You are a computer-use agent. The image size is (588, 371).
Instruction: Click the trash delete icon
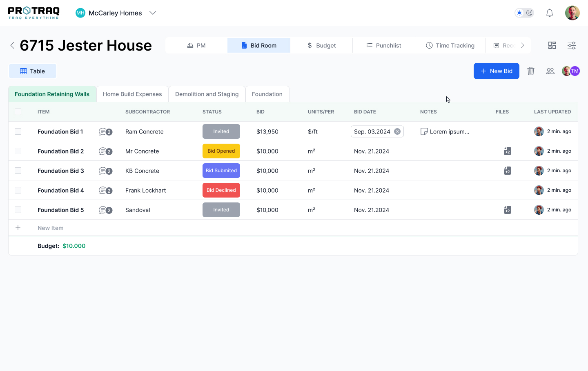click(531, 71)
